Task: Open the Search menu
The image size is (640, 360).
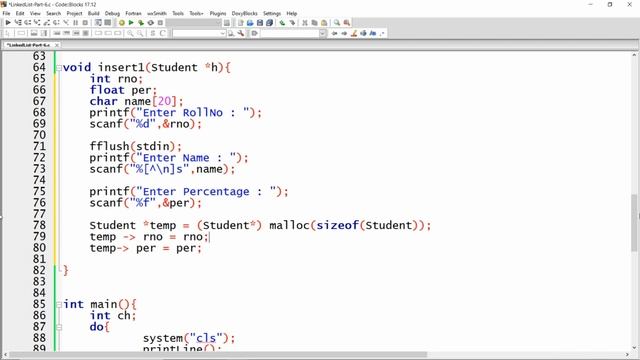Action: [x=53, y=13]
